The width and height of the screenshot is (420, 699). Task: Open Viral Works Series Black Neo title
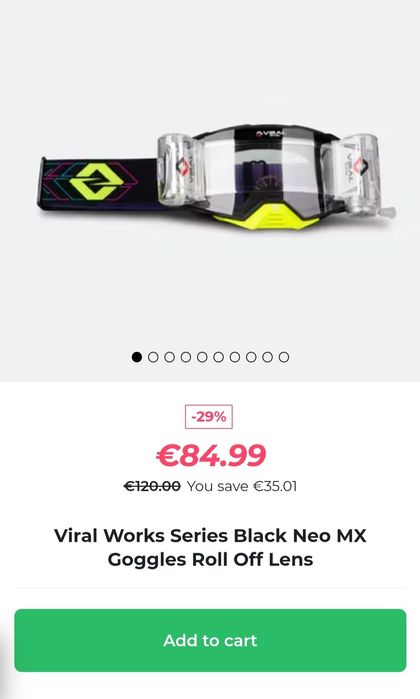click(210, 547)
